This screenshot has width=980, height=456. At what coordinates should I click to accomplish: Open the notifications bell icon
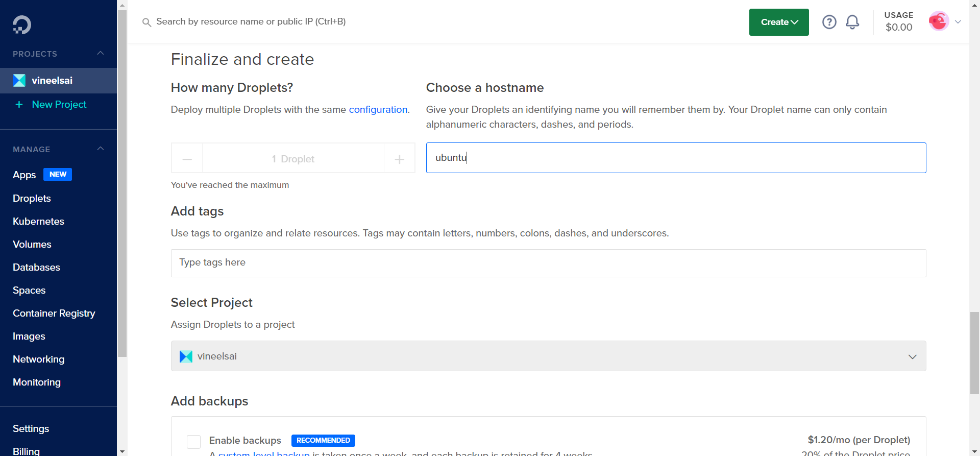852,22
